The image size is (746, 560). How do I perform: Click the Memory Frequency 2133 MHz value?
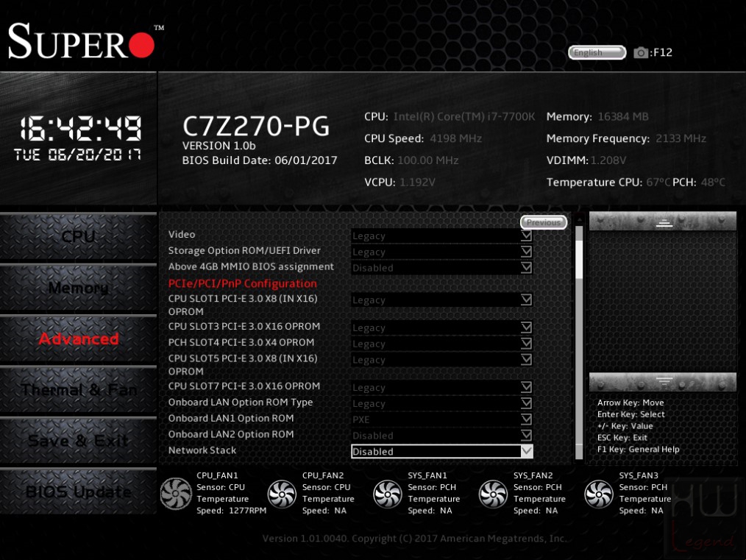click(x=681, y=138)
